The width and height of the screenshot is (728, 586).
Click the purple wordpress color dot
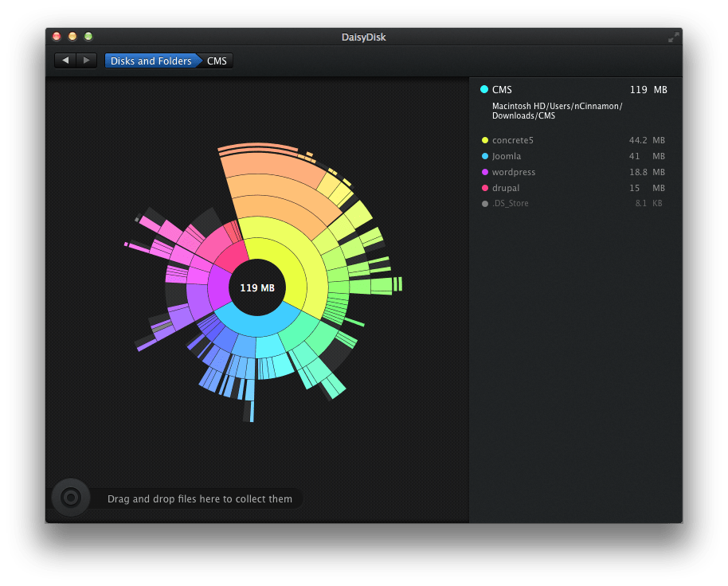(x=484, y=172)
